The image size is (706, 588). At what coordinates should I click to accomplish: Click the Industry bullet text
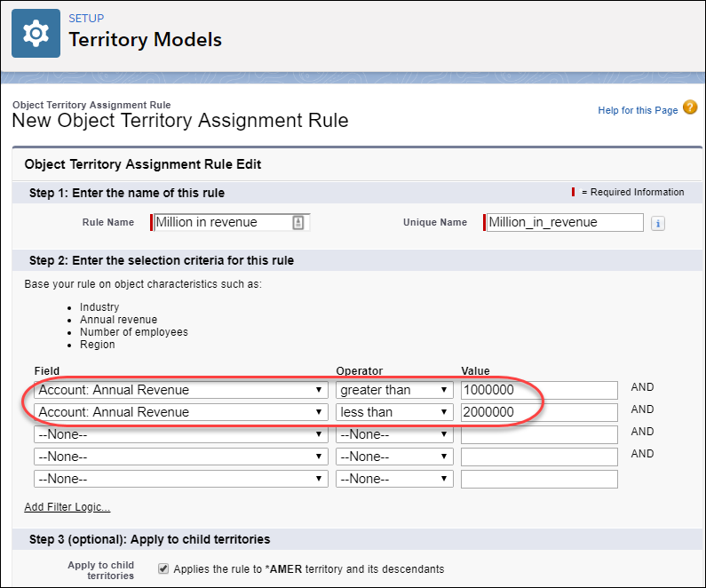(x=99, y=307)
